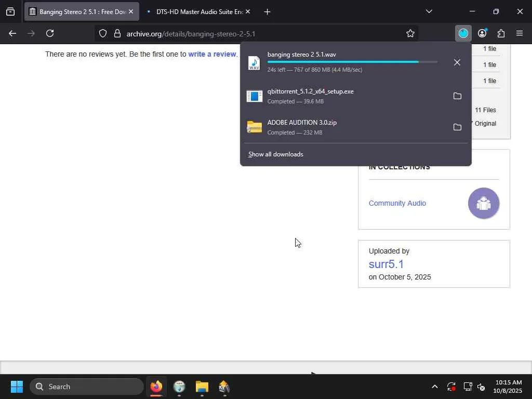Screen dimensions: 532x399
Task: List all tabs dropdown
Action: point(429,11)
